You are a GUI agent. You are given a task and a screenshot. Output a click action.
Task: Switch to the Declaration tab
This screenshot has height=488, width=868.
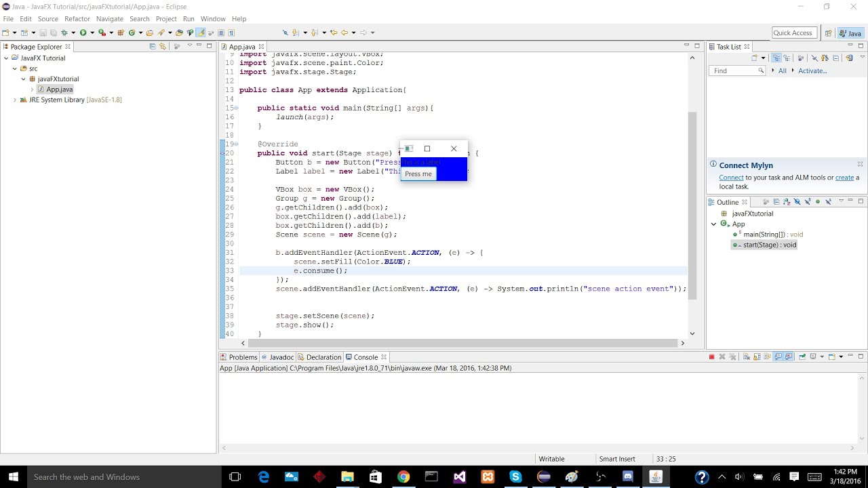click(319, 357)
